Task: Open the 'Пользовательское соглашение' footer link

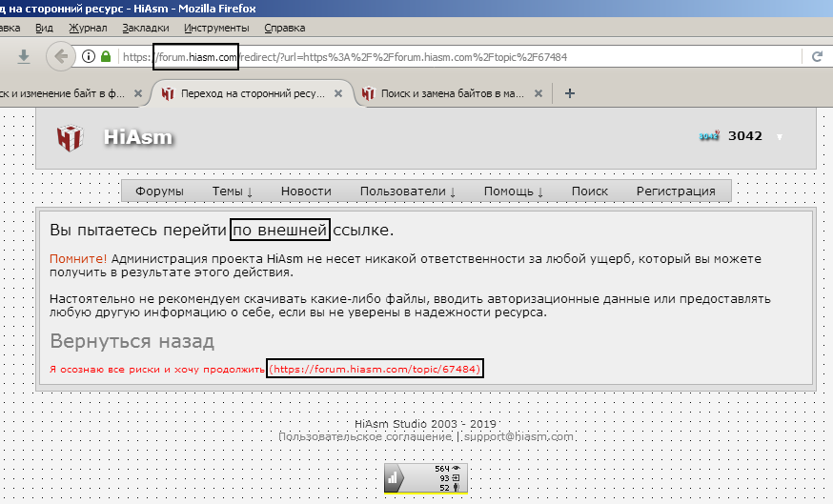Action: (x=364, y=437)
